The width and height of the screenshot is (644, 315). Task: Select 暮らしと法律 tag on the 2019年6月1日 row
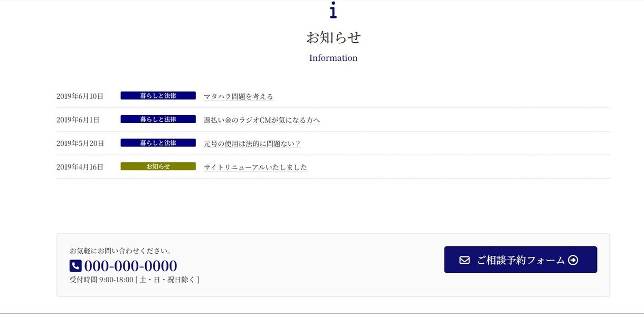click(158, 119)
